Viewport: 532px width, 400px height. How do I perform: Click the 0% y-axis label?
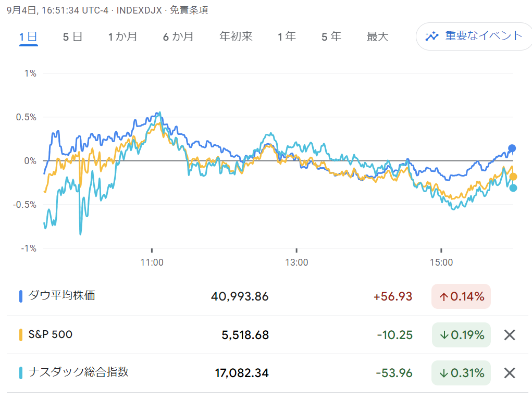pyautogui.click(x=30, y=161)
